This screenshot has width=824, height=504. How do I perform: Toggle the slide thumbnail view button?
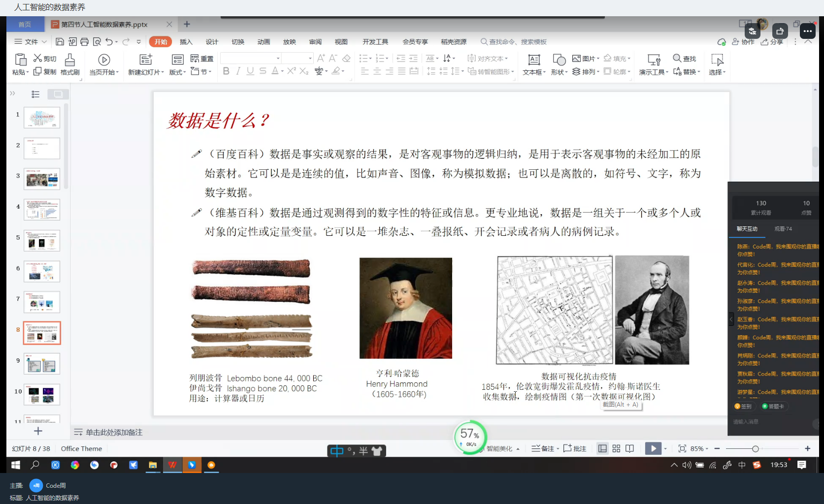point(58,94)
